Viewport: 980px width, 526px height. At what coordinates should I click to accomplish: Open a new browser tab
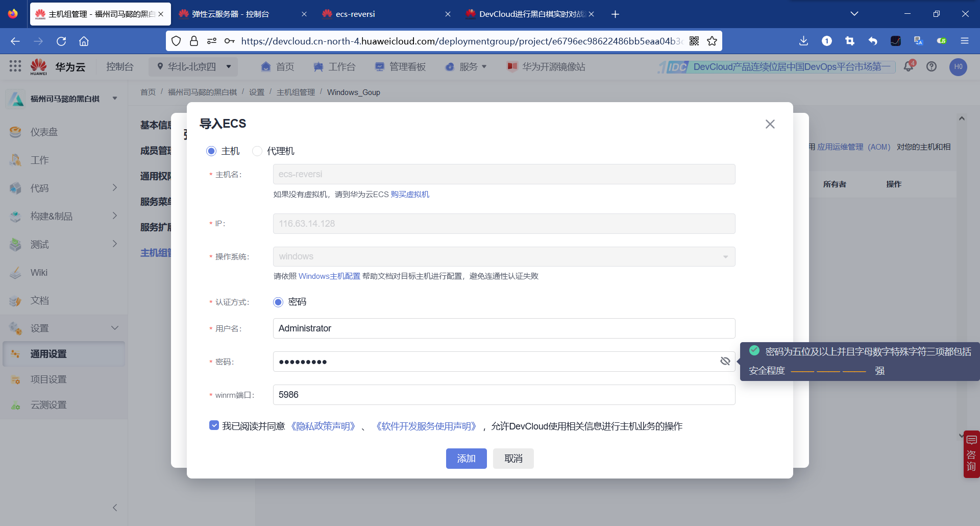615,14
